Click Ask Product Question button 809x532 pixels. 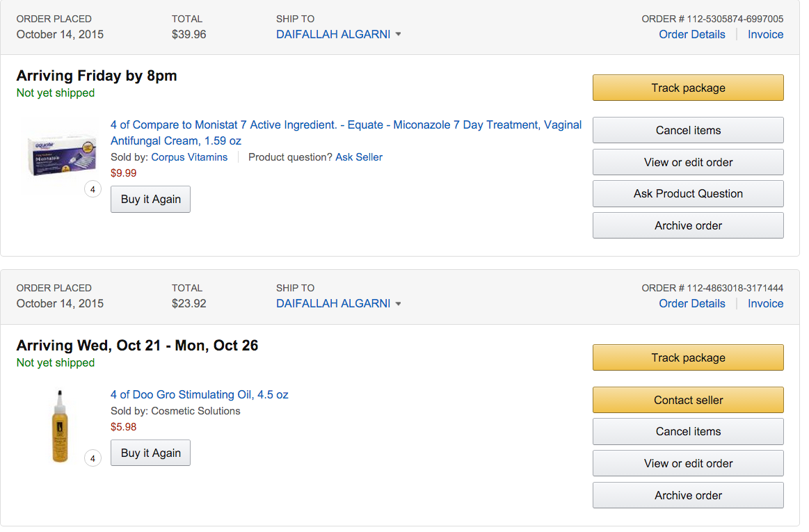(688, 193)
